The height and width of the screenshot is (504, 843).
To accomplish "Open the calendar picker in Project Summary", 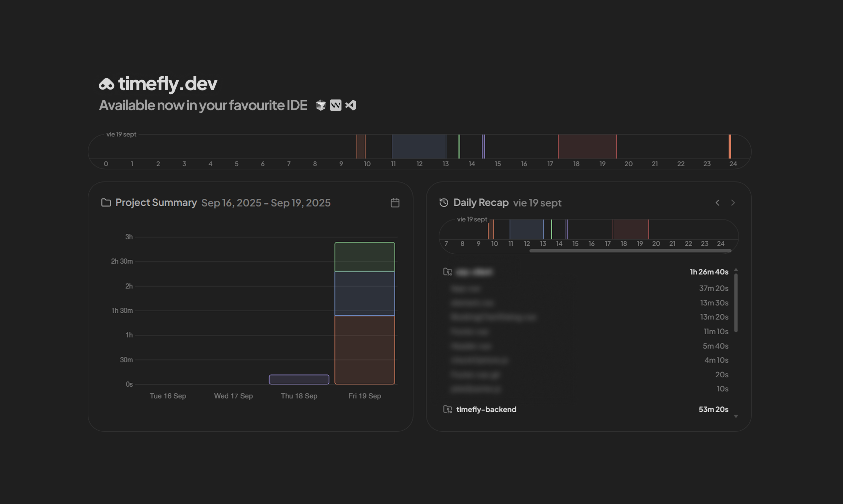I will [x=395, y=202].
